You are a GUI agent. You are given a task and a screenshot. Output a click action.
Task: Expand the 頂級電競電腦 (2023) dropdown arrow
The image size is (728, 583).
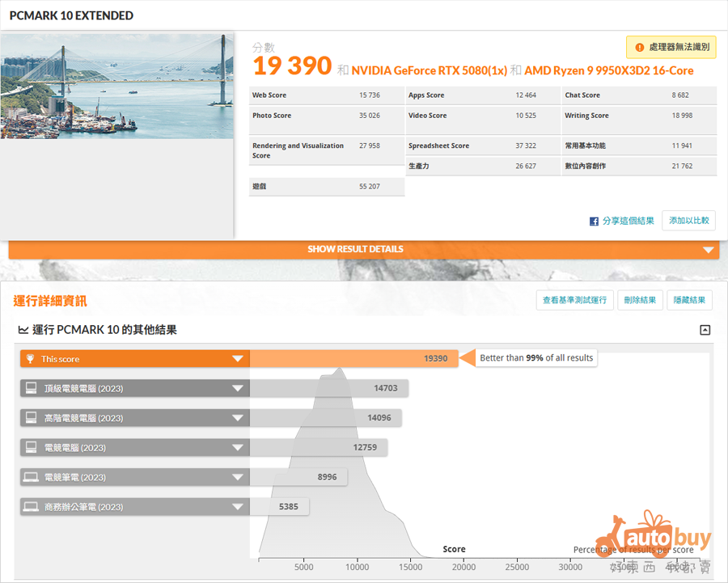coord(237,389)
